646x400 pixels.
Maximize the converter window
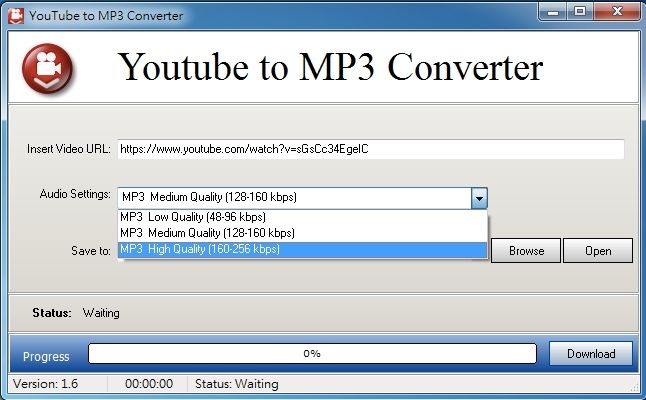point(580,12)
